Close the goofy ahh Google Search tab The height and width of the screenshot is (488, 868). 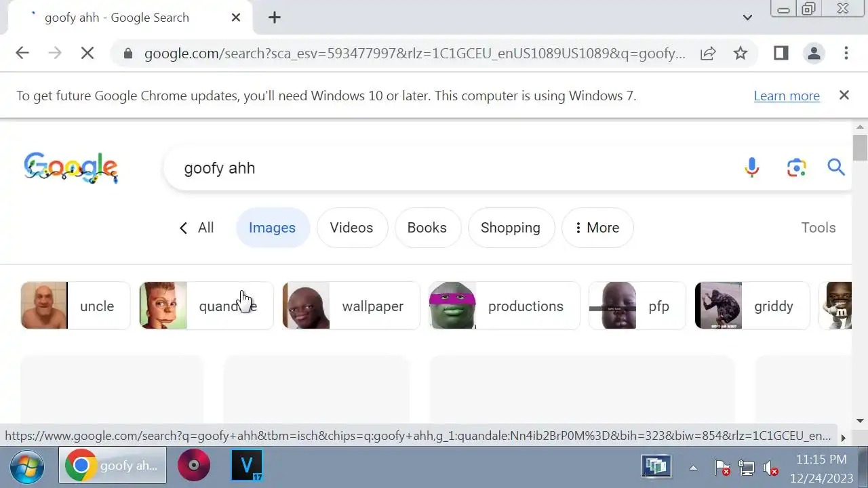click(236, 18)
